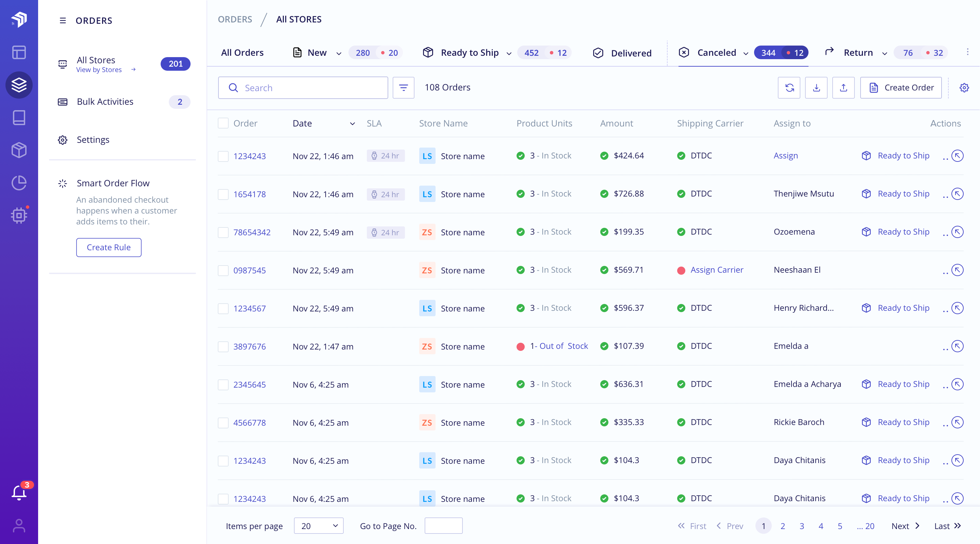Open notifications bell in sidebar
Image resolution: width=980 pixels, height=544 pixels.
tap(19, 493)
